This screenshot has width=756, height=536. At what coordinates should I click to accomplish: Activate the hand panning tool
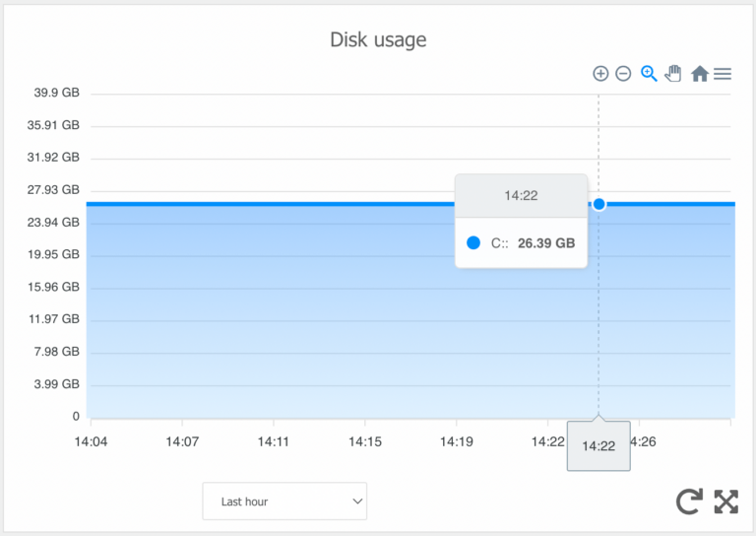[x=673, y=74]
